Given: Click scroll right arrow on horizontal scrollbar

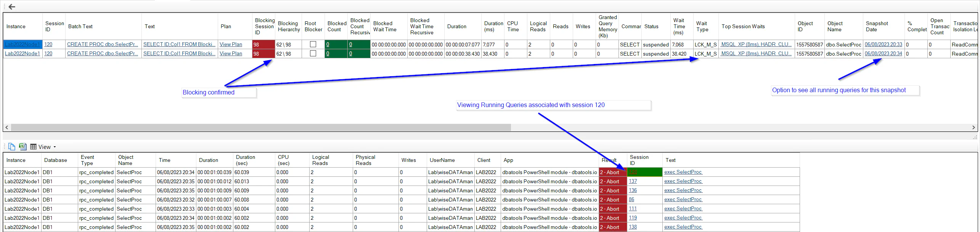Looking at the screenshot, I should 974,128.
